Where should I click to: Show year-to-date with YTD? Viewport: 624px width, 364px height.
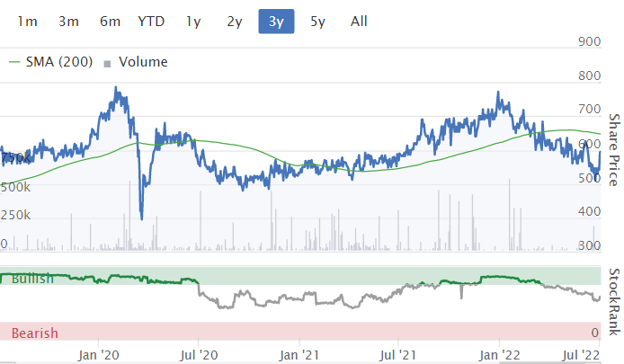pos(151,21)
